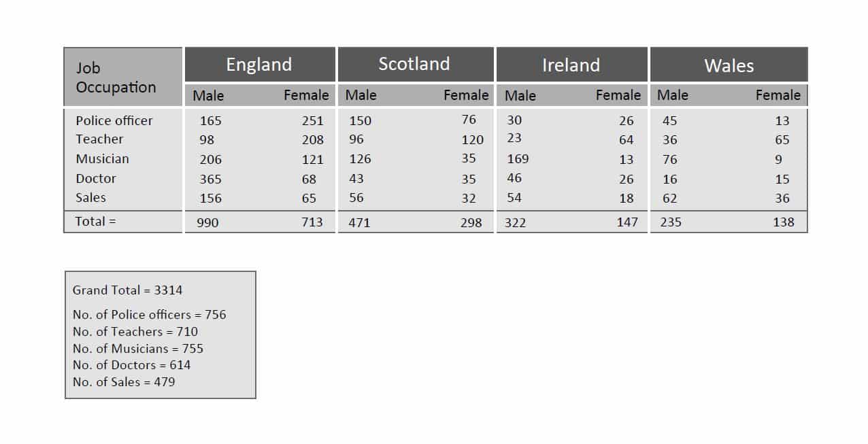
Task: Click England's Male subheader
Action: point(208,96)
